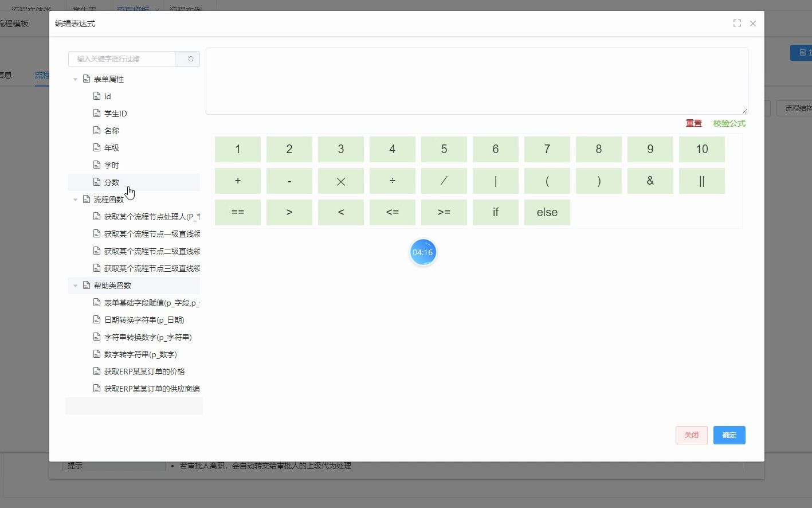Insert the less-than < operator
This screenshot has height=508, width=812.
coord(341,212)
